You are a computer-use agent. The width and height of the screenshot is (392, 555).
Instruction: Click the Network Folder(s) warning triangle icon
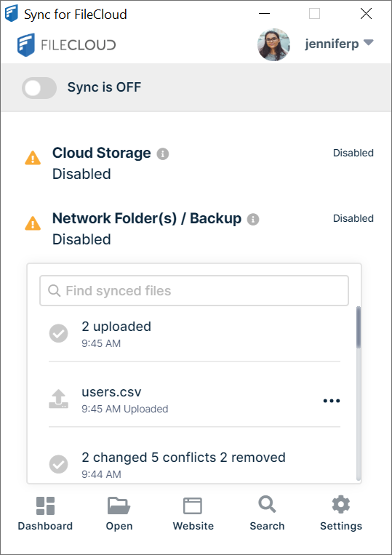pos(33,223)
